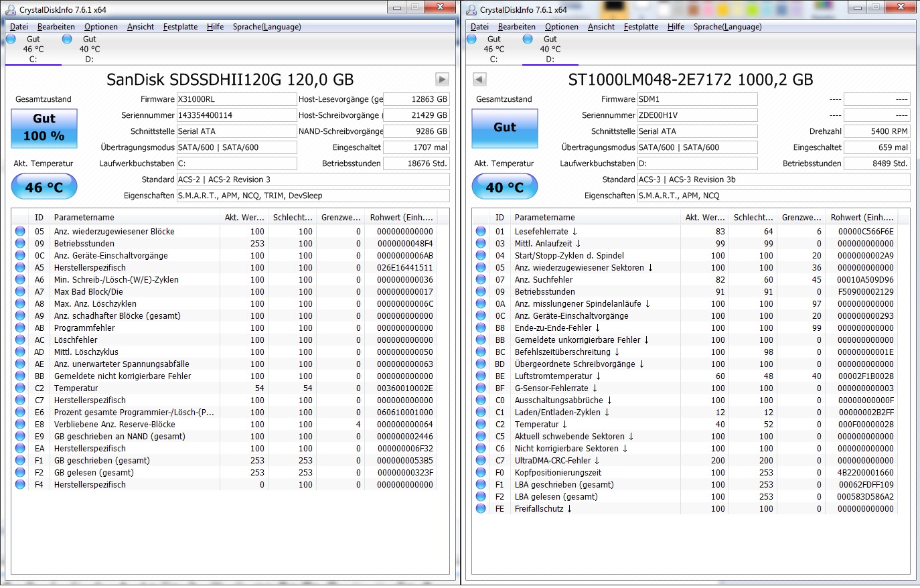Click the Standard field showing ACS-3 Revision 3b

[774, 179]
